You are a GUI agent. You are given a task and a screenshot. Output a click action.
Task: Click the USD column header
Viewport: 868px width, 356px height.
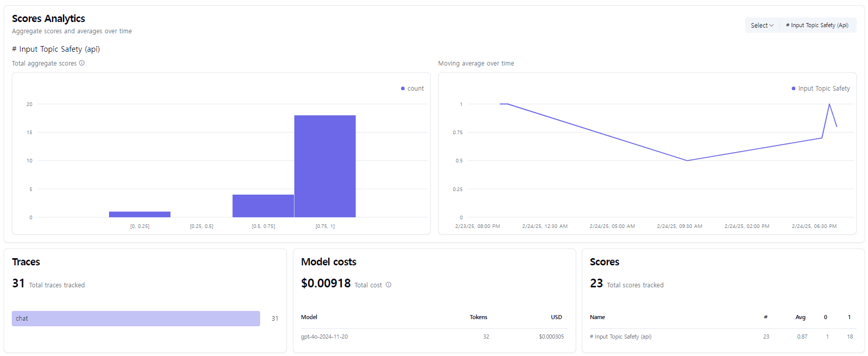click(556, 317)
